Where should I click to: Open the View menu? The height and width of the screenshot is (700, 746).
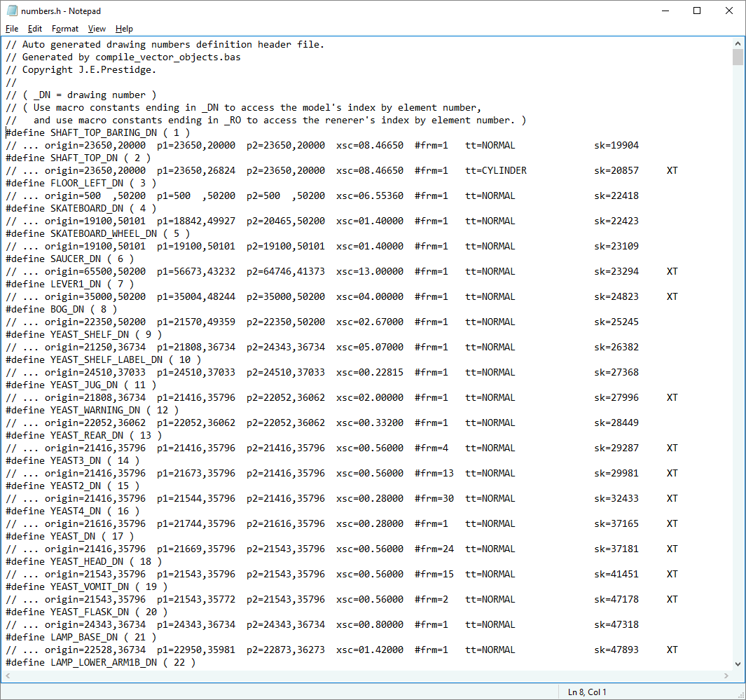97,29
